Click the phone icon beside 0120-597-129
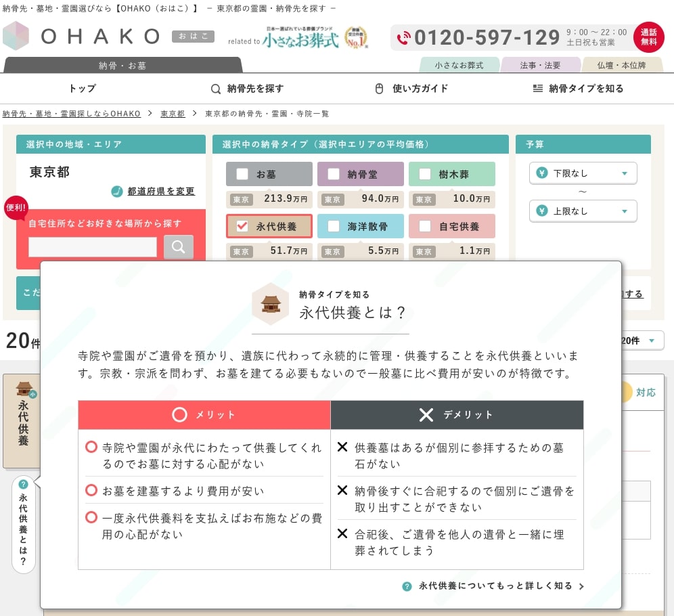Screen dimensions: 674x616 pyautogui.click(x=403, y=38)
